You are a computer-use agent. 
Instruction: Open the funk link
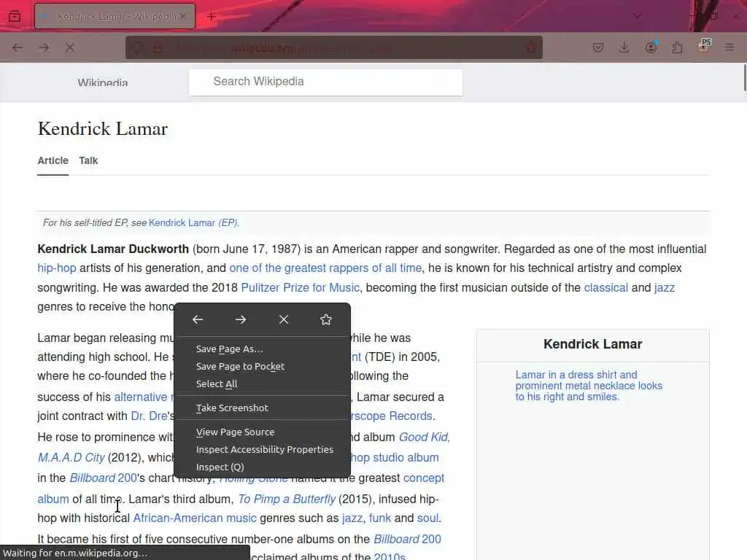tap(379, 518)
